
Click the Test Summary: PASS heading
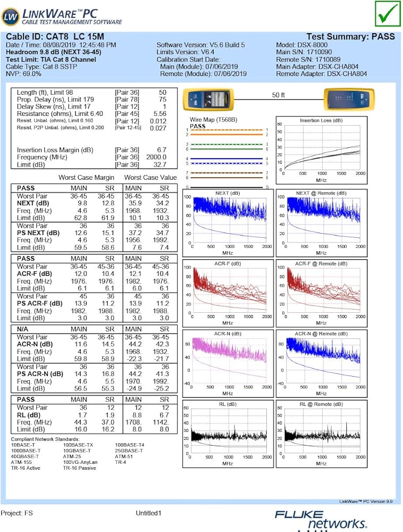350,36
